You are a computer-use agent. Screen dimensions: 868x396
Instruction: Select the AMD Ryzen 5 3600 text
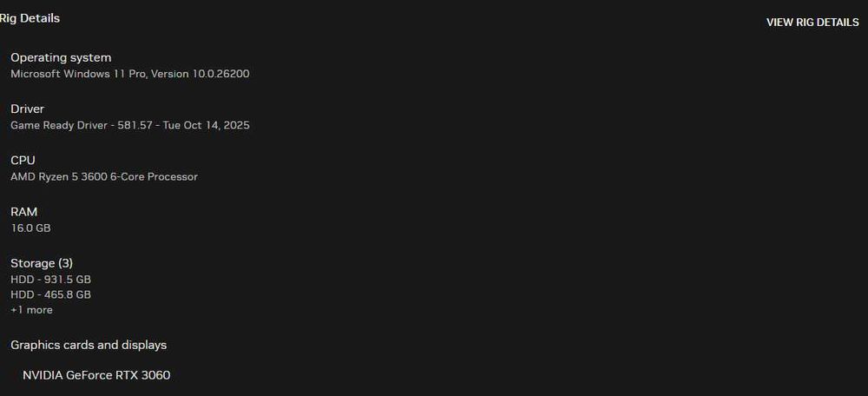[x=58, y=176]
